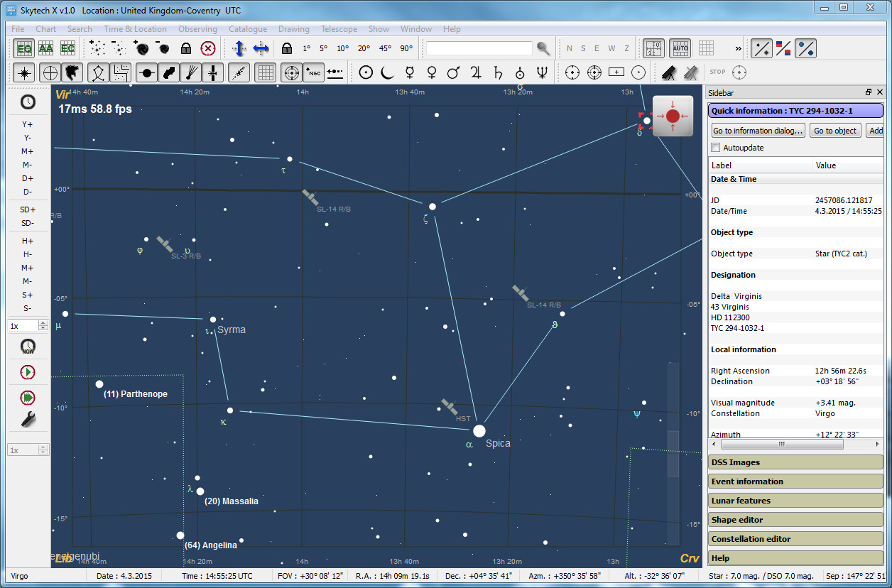Decrease star magnitude limit (stars minus icon)
Image resolution: width=892 pixels, height=588 pixels.
click(x=119, y=48)
